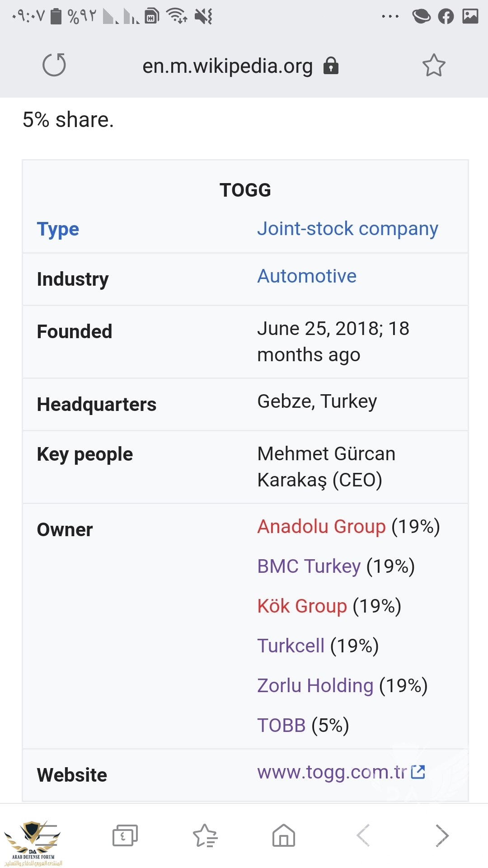Tap the back arrow in bottom bar
Viewport: 488px width, 868px height.
point(363,835)
